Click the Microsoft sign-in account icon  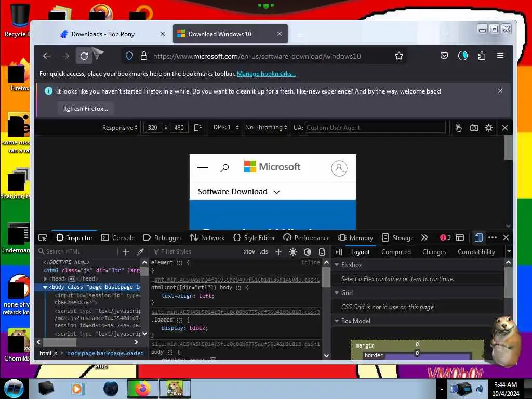point(339,168)
